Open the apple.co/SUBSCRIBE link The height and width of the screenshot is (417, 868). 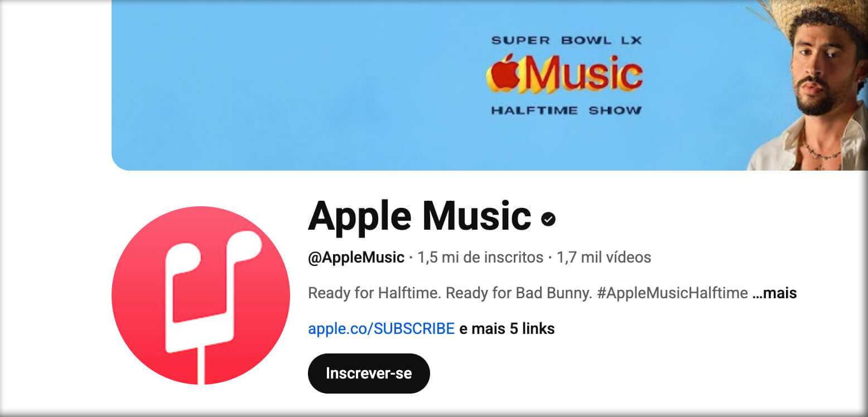click(x=382, y=329)
